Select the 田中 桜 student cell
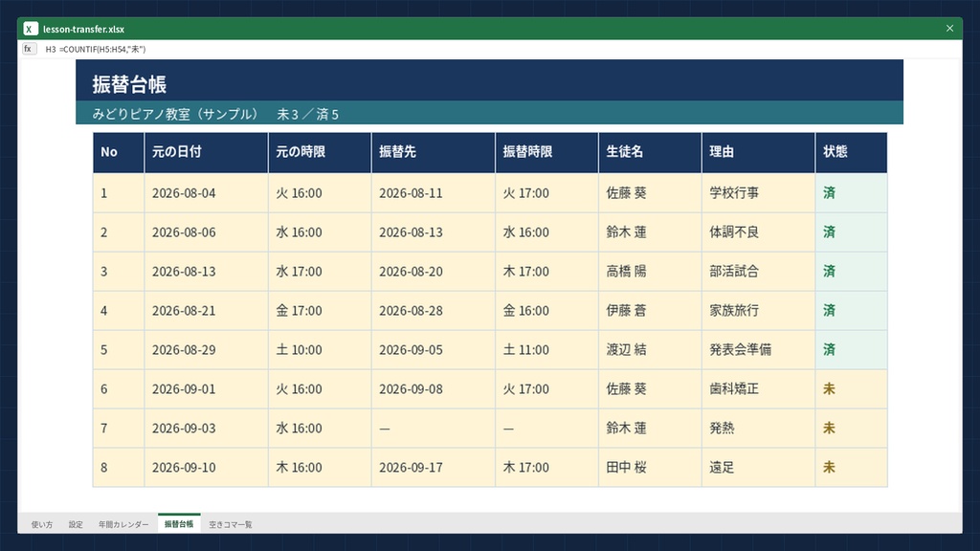Image resolution: width=980 pixels, height=551 pixels. (650, 467)
